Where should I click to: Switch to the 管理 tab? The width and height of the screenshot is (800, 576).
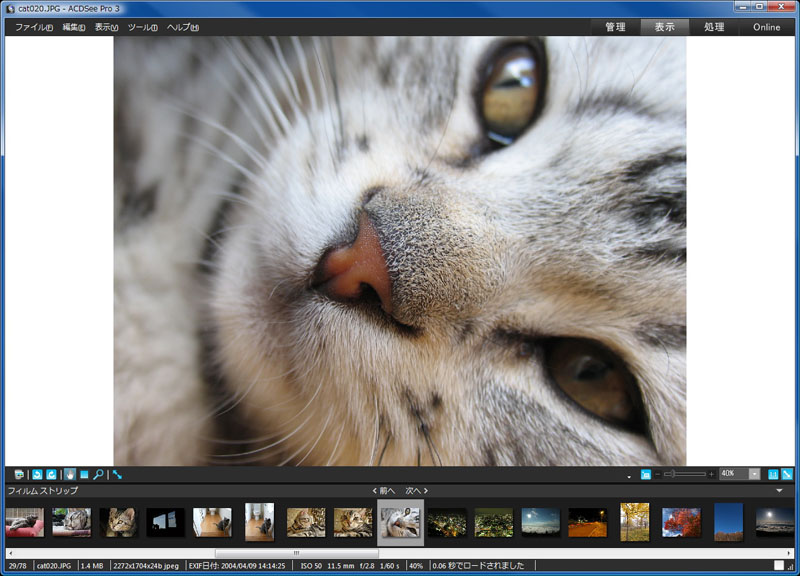(613, 27)
